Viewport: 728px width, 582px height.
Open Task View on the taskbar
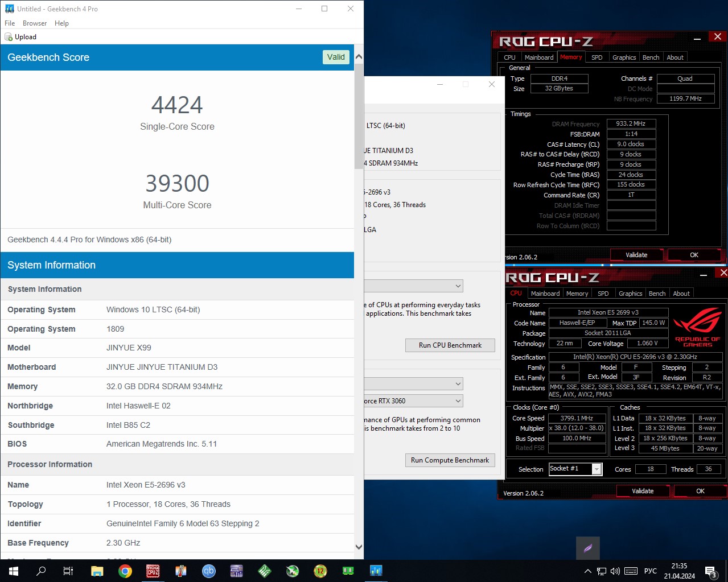[68, 571]
